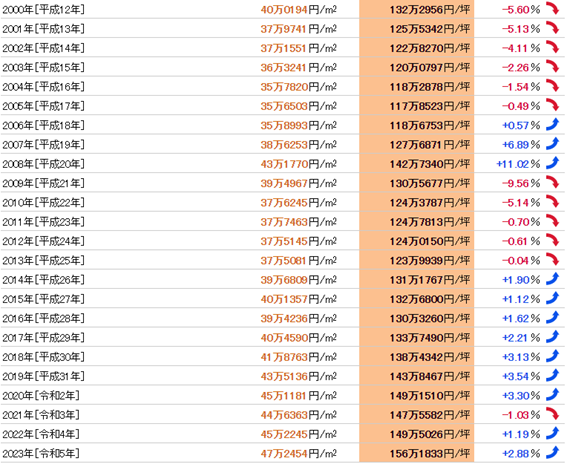
Task: Select the 2019年[平成31年] row label
Action: coord(43,376)
